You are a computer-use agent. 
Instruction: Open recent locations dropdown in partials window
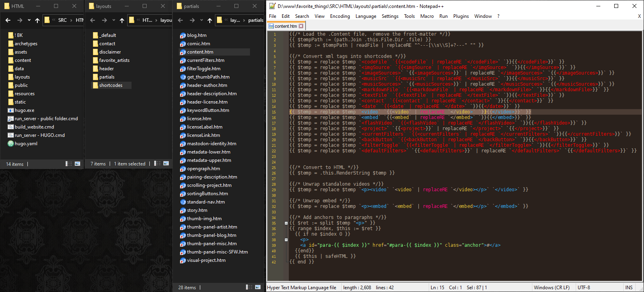tap(201, 20)
